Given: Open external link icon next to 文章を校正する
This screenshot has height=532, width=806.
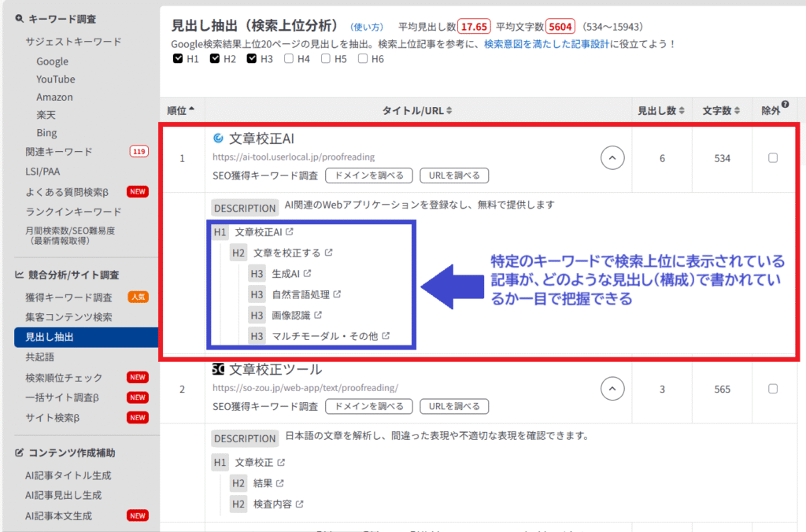Looking at the screenshot, I should [328, 253].
